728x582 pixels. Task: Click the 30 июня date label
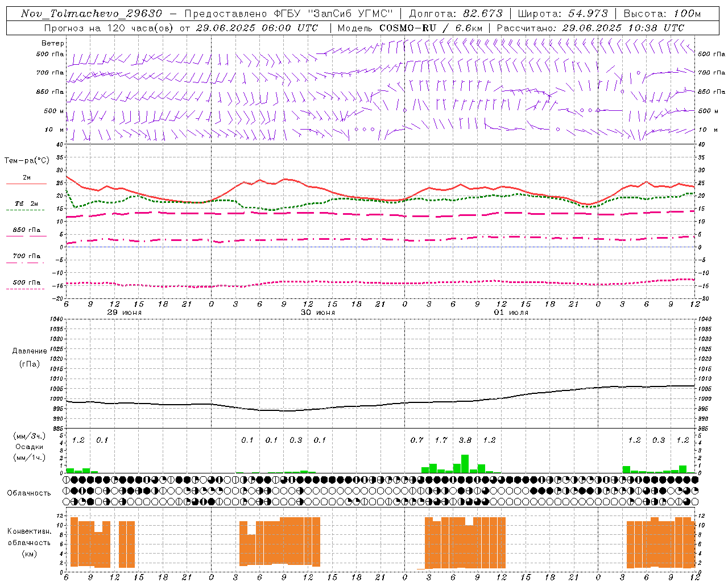point(318,313)
